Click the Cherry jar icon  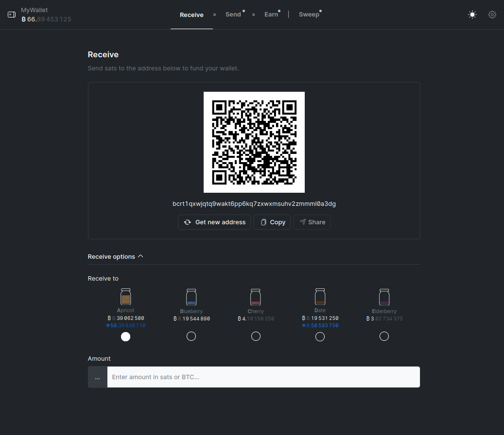pos(256,297)
